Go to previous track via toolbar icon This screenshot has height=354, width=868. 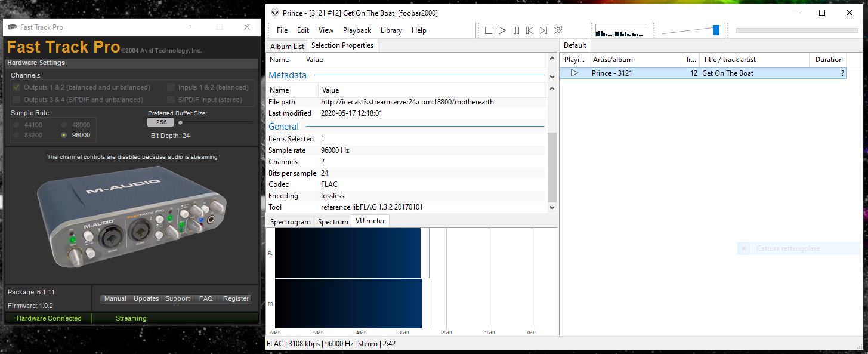[x=530, y=30]
